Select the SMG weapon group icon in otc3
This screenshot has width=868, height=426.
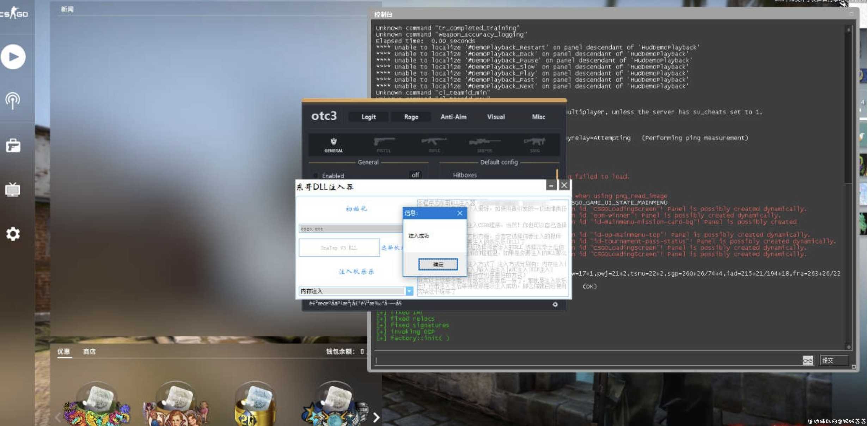[x=534, y=145]
